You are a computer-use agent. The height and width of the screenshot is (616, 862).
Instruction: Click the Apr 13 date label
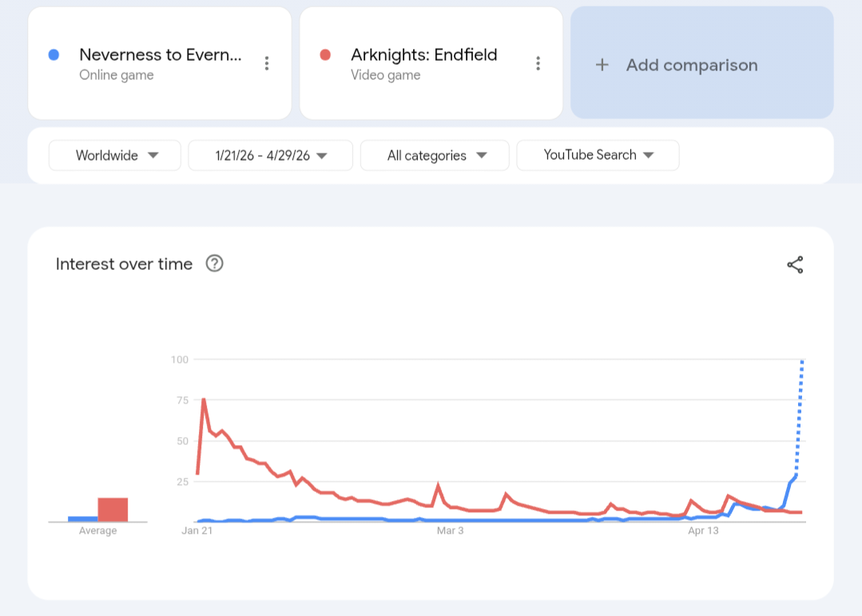coord(704,531)
